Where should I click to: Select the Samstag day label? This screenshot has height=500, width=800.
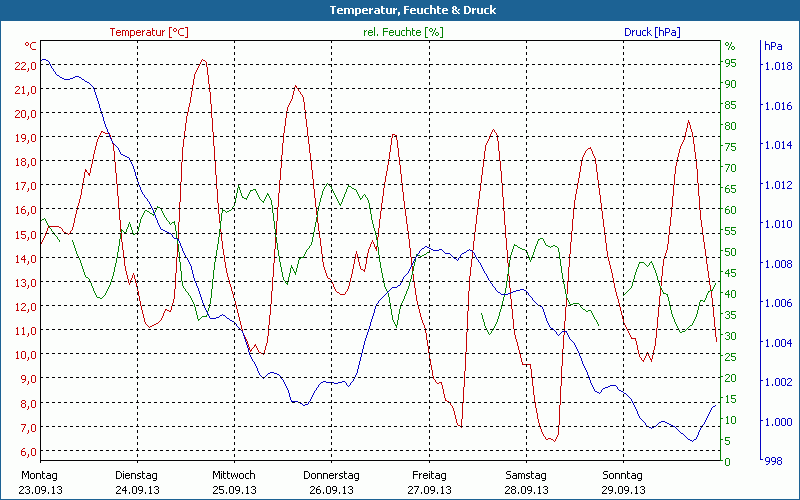pos(526,475)
